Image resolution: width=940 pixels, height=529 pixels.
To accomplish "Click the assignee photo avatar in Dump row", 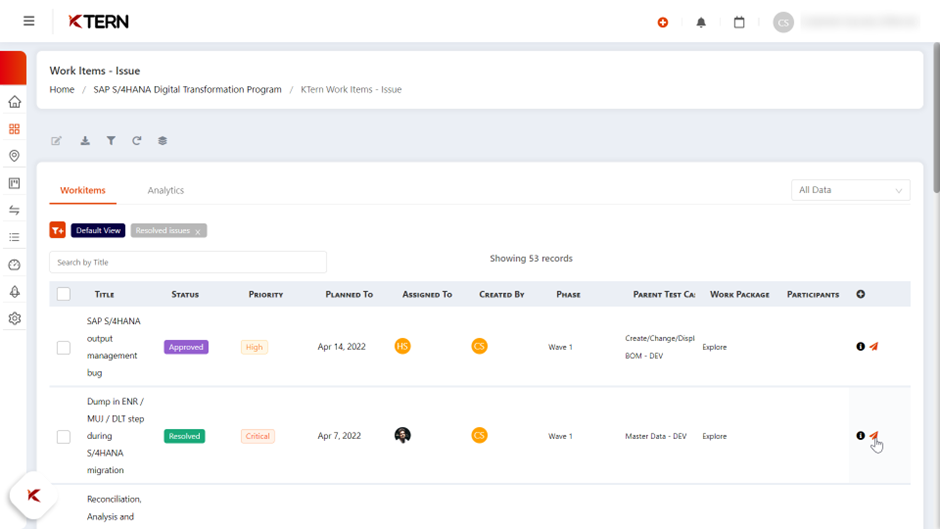I will pyautogui.click(x=402, y=435).
